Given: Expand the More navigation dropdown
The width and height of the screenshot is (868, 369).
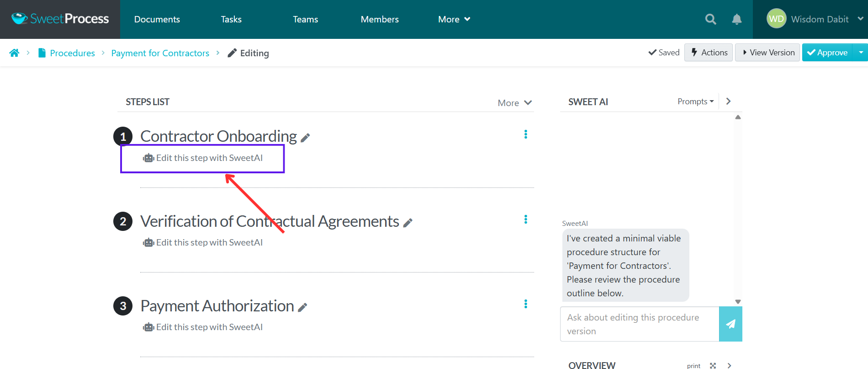Looking at the screenshot, I should 454,19.
